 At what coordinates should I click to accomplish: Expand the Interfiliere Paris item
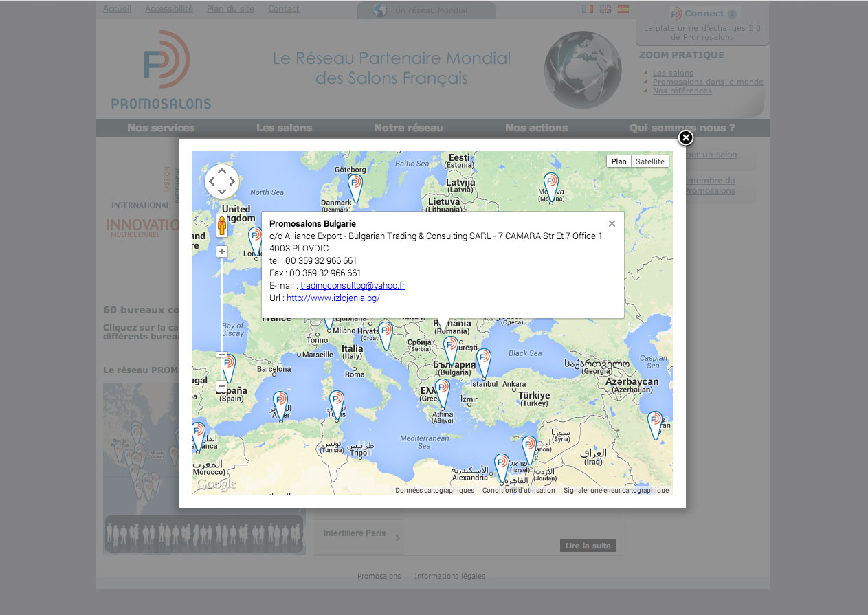(358, 533)
